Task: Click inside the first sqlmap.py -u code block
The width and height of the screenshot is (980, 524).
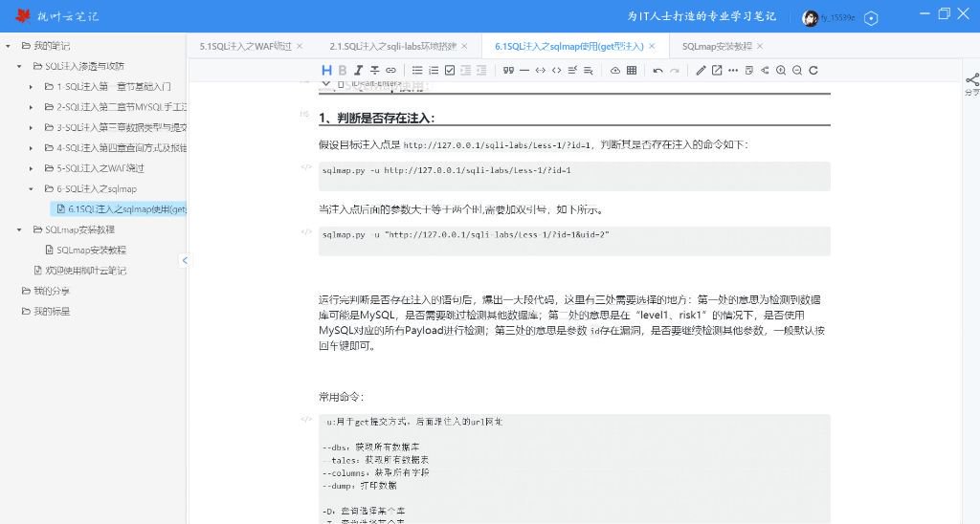Action: point(574,176)
